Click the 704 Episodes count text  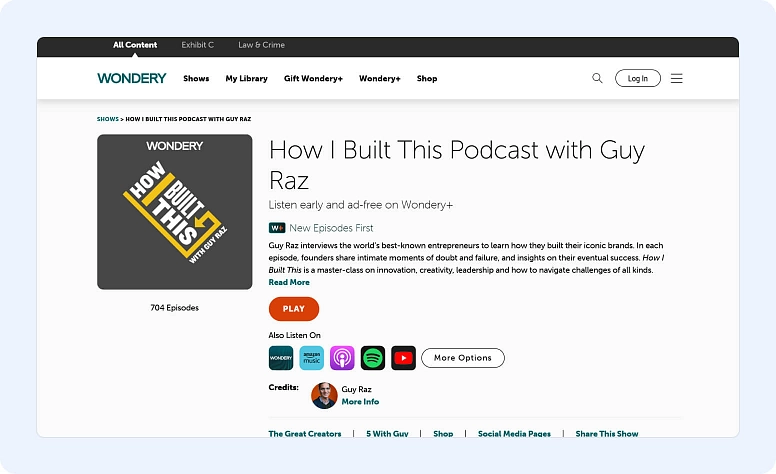(175, 308)
